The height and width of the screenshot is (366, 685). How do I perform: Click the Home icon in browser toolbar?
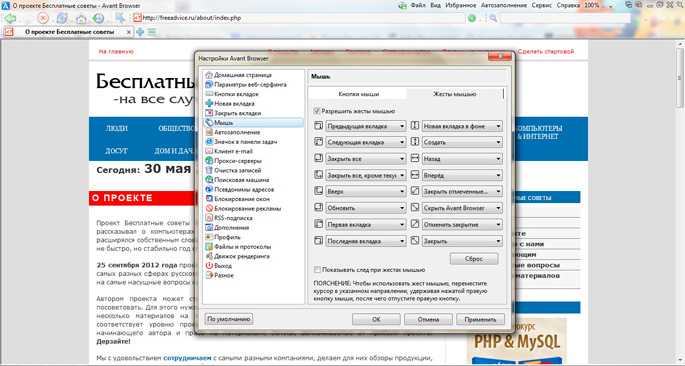pos(81,18)
